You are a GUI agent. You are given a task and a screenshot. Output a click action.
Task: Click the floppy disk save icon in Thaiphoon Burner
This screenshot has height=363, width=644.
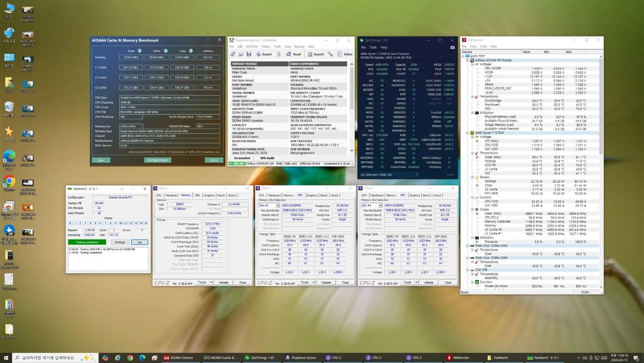coord(249,54)
